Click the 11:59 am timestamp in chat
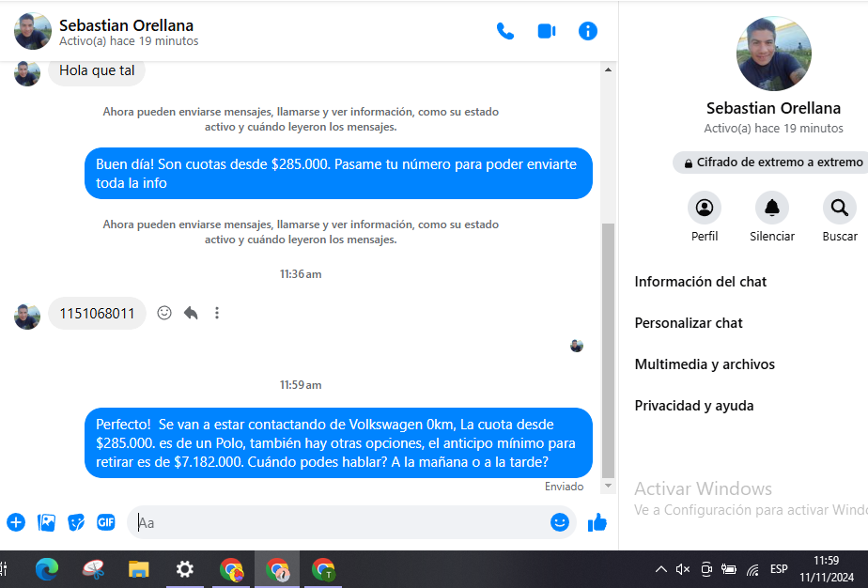This screenshot has width=868, height=588. 300,385
